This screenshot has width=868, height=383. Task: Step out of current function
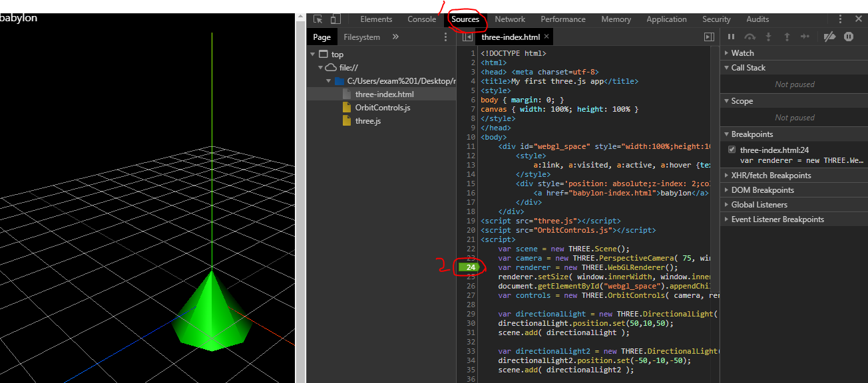tap(787, 37)
